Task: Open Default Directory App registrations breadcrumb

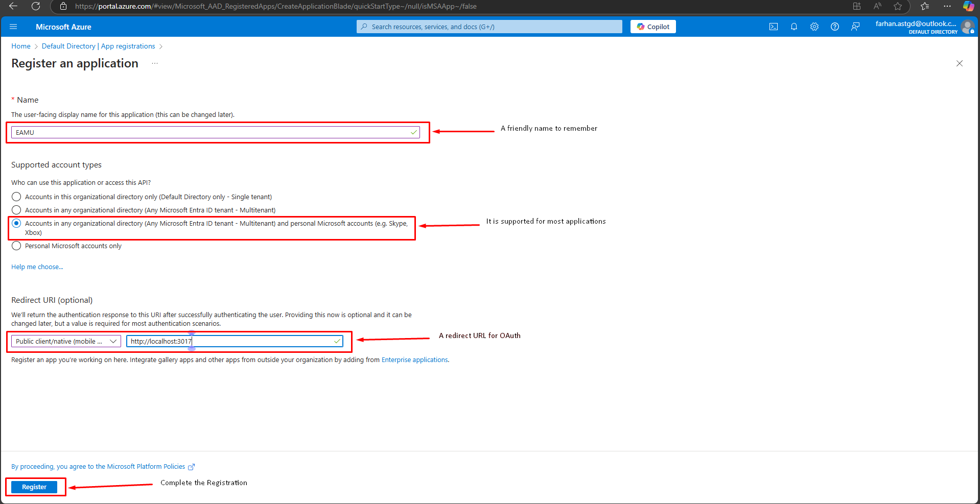Action: (x=98, y=46)
